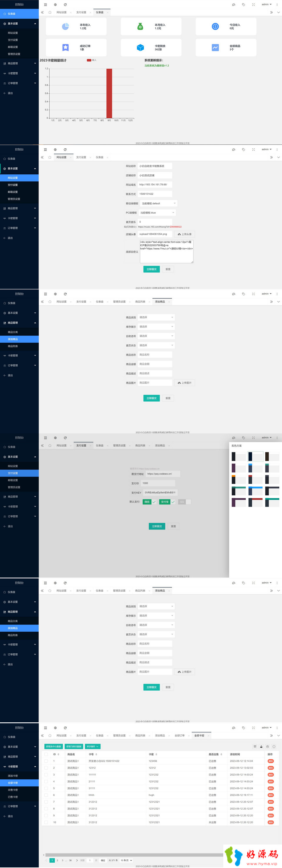Click 重置 on the 支付设置 screen
Viewport: 282px width, 868px height.
click(173, 526)
